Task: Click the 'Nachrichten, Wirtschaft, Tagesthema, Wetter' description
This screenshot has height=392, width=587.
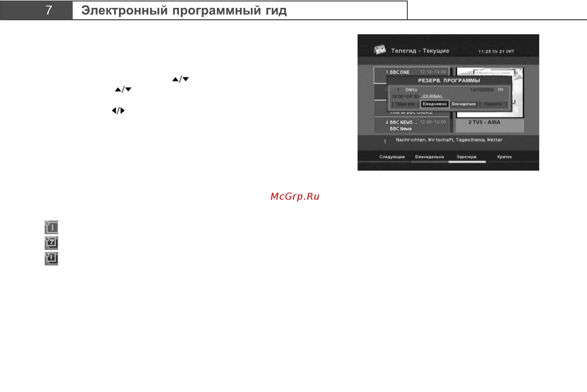Action: click(449, 140)
